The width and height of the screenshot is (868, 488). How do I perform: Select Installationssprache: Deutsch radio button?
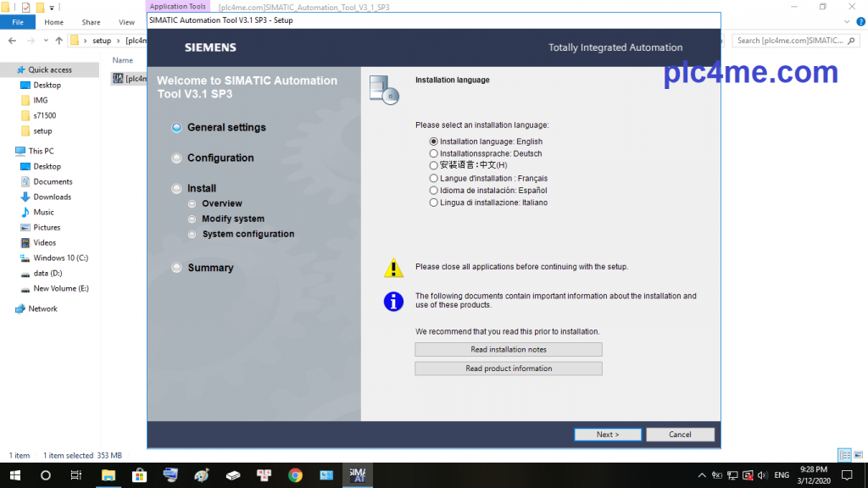pos(434,153)
